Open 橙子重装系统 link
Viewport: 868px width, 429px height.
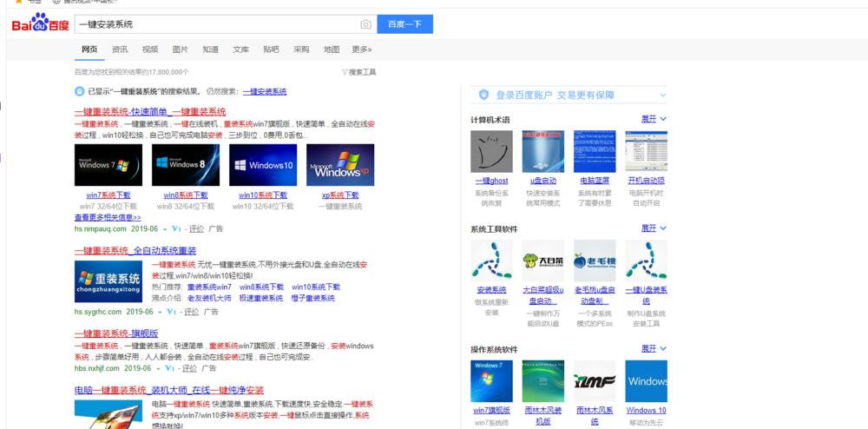tap(312, 299)
